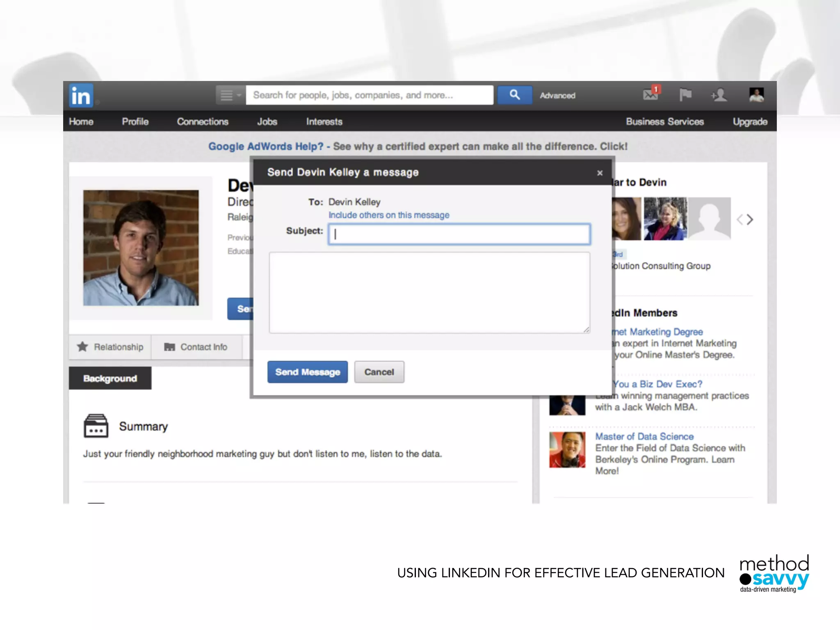840x630 pixels.
Task: Click the Upgrade link
Action: point(750,122)
